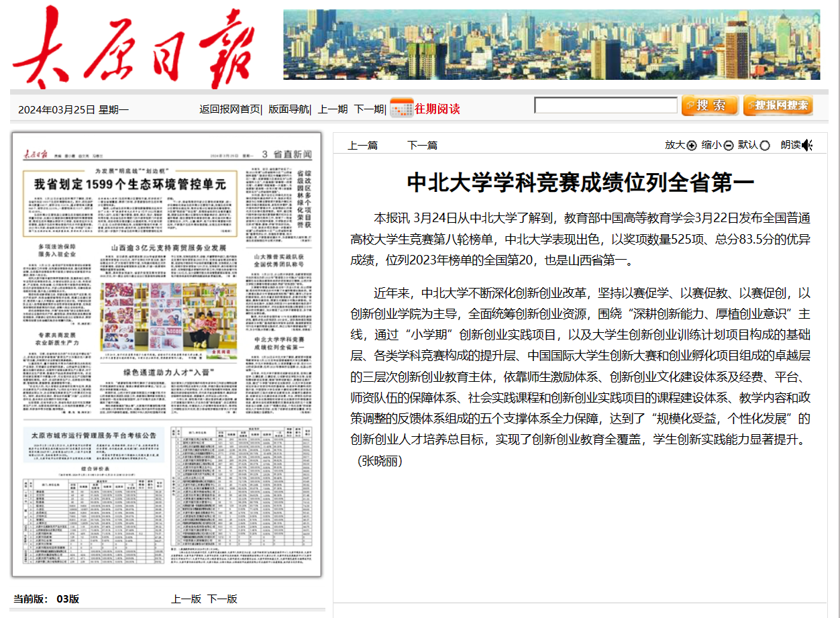The image size is (840, 618).
Task: Click the city skyline banner image
Action: (x=551, y=44)
